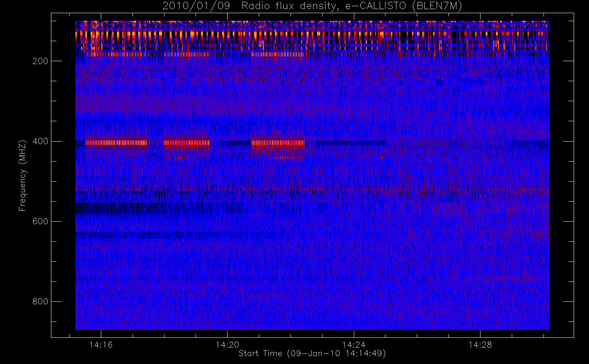589x364 pixels.
Task: Click the 200 frequency tick label
Action: (40, 61)
